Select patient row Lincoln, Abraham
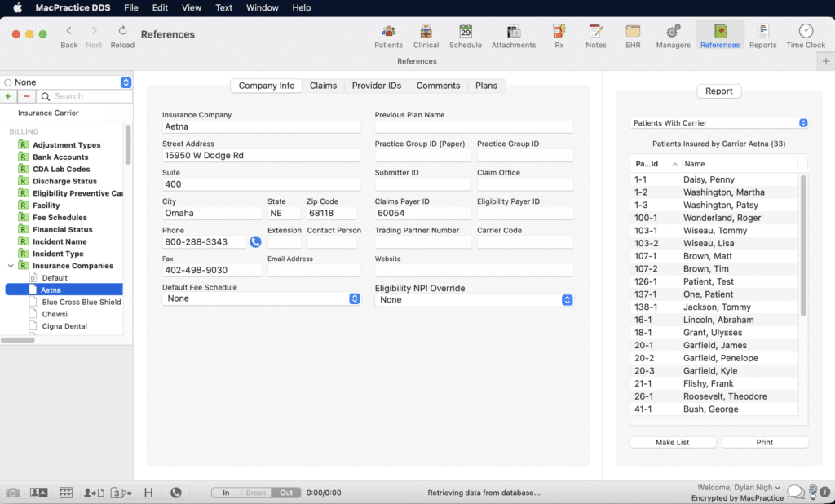This screenshot has width=835, height=504. point(714,320)
